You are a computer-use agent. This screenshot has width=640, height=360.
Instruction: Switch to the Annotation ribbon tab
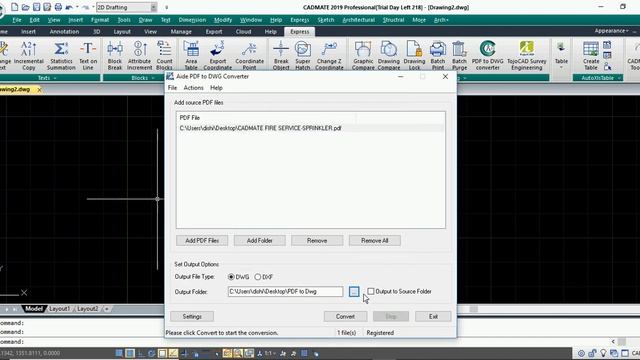pos(64,31)
